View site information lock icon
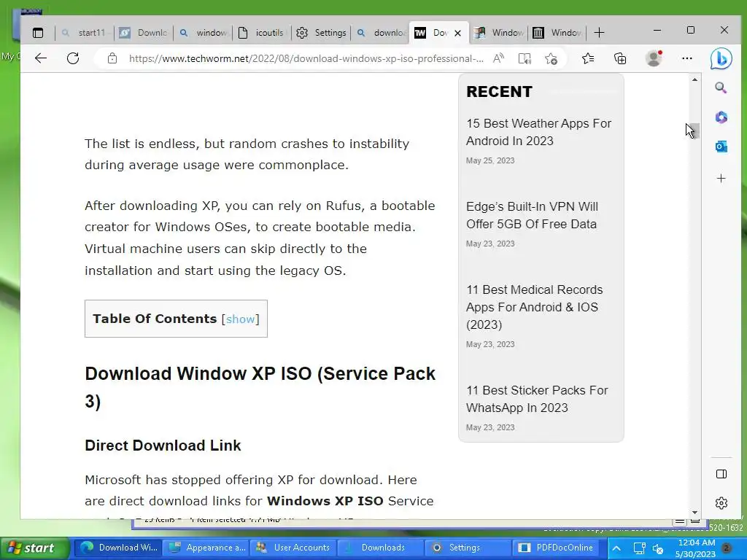The height and width of the screenshot is (560, 747). (112, 58)
